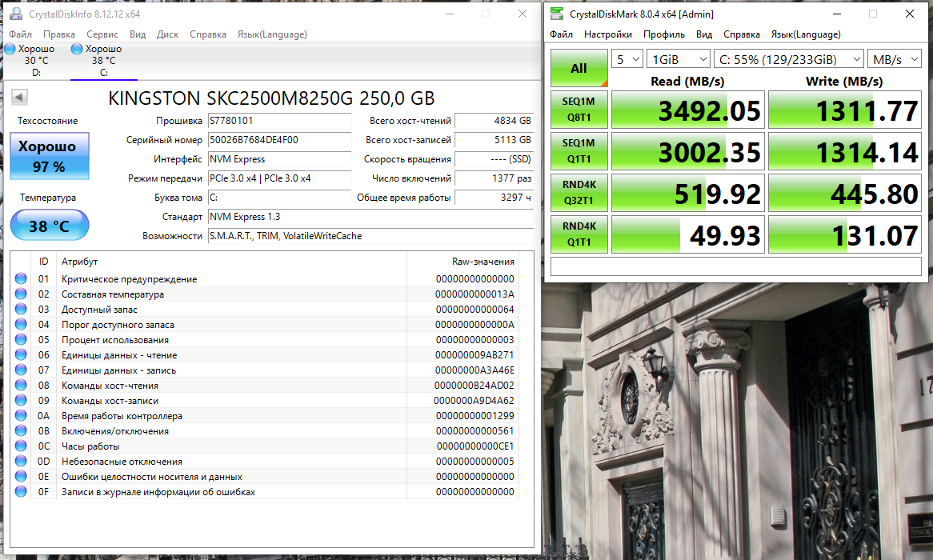Click status orb for attribute 0C row

[x=21, y=446]
